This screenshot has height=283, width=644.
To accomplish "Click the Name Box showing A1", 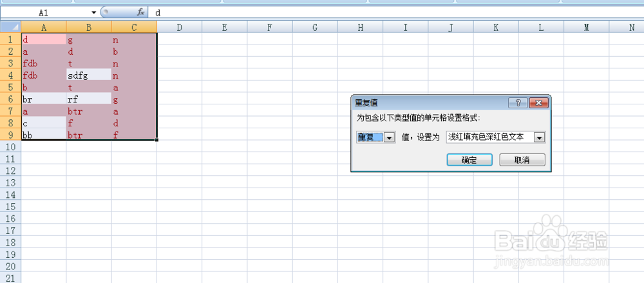I will click(45, 13).
